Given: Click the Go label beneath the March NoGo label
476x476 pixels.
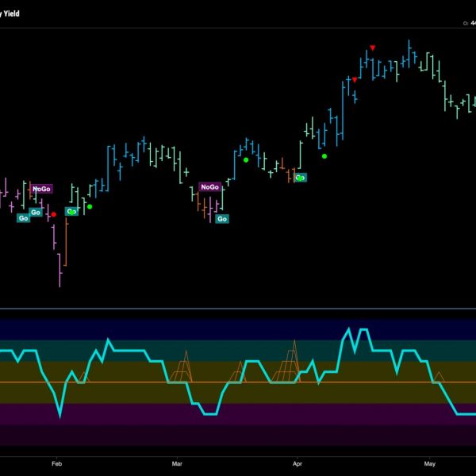Looking at the screenshot, I should pyautogui.click(x=222, y=219).
